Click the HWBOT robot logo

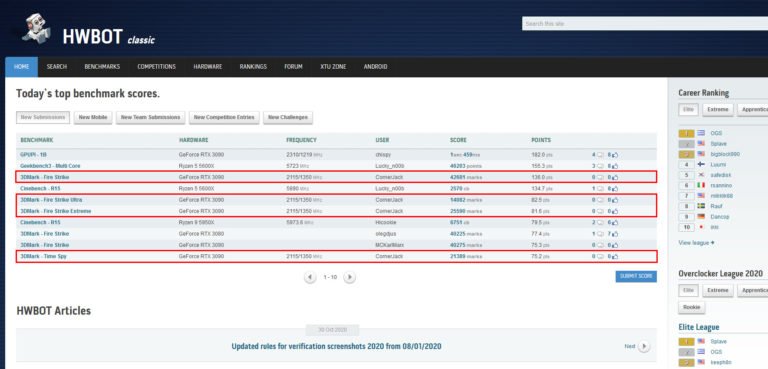(x=37, y=28)
